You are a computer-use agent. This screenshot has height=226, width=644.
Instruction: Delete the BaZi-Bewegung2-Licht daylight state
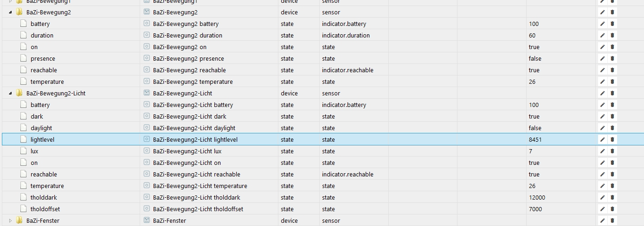(x=612, y=128)
